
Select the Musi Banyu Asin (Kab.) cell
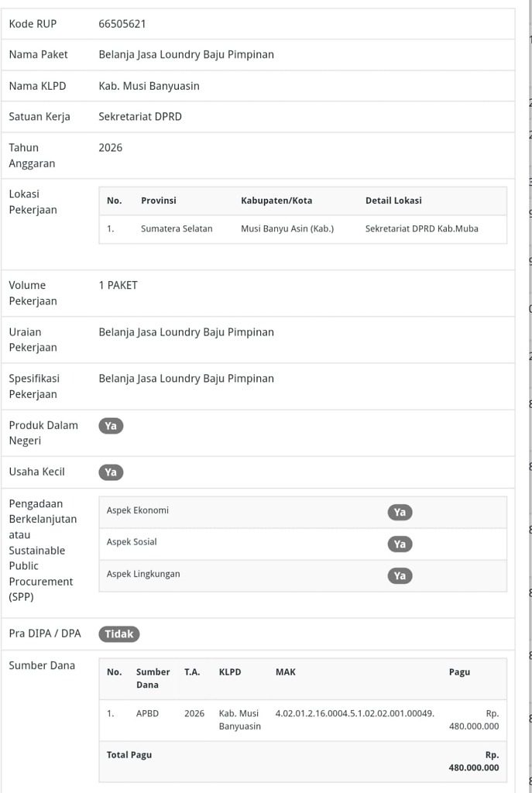[x=287, y=229]
